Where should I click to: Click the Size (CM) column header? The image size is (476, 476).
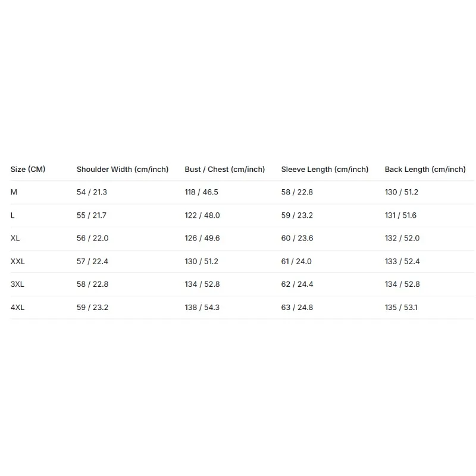pyautogui.click(x=28, y=170)
